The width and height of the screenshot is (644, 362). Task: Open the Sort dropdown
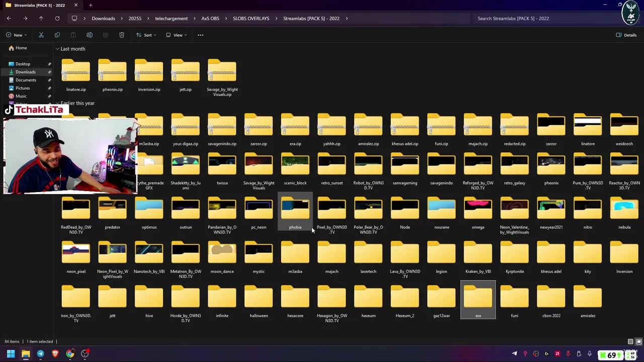click(x=146, y=35)
